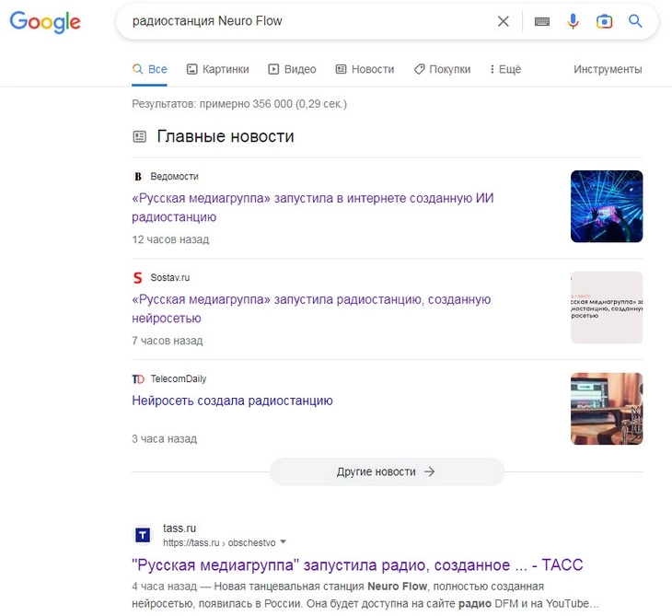
Task: Search by image with camera icon
Action: point(604,21)
